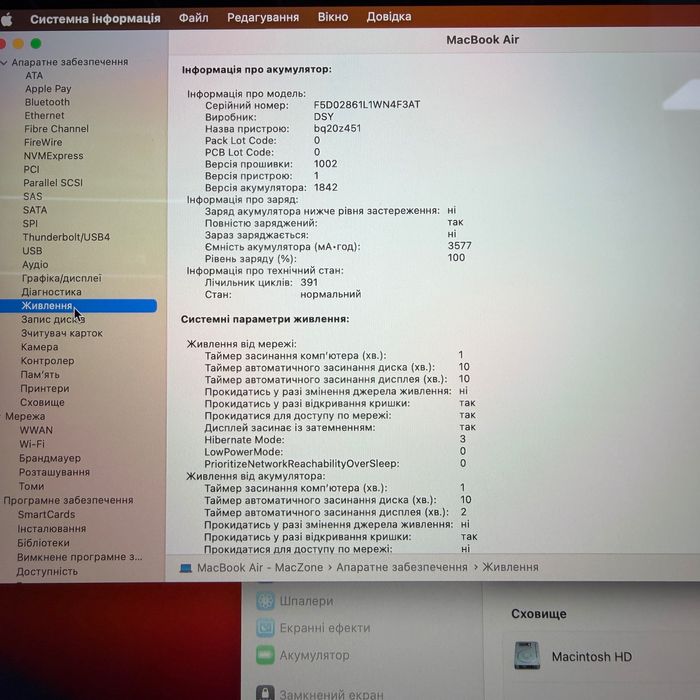Click the device name bq20z451

[x=338, y=129]
